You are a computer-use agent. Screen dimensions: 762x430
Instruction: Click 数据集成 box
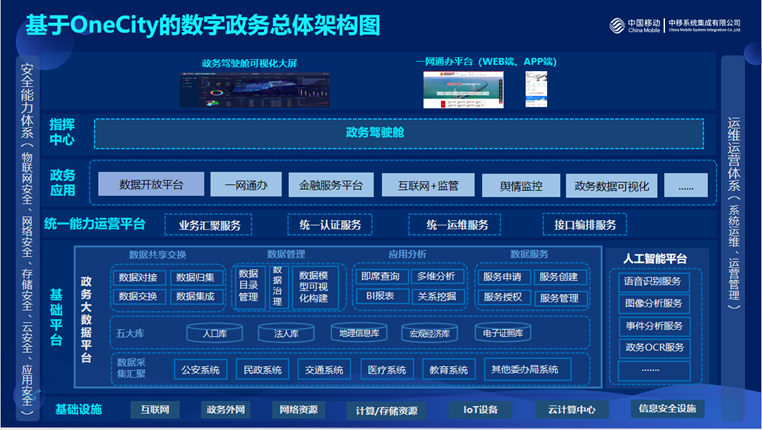196,296
